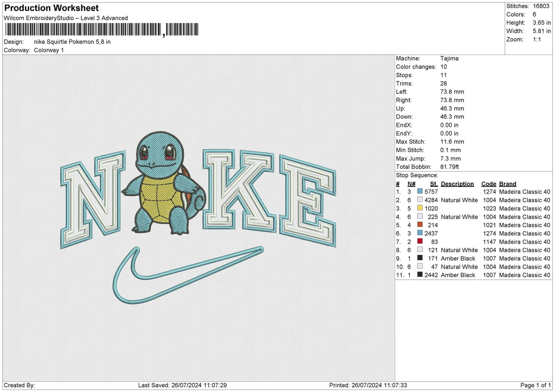This screenshot has height=392, width=555.
Task: Click the Total Bobbin value '81.79ft'
Action: coord(450,167)
